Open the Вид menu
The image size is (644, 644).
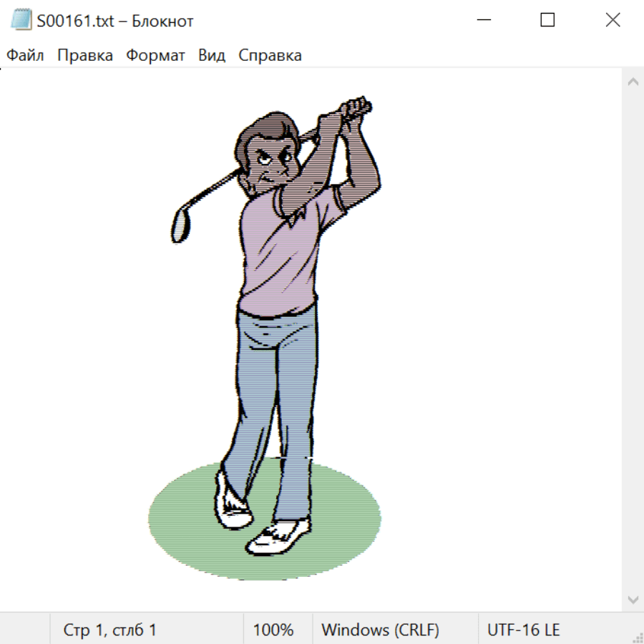pos(212,56)
